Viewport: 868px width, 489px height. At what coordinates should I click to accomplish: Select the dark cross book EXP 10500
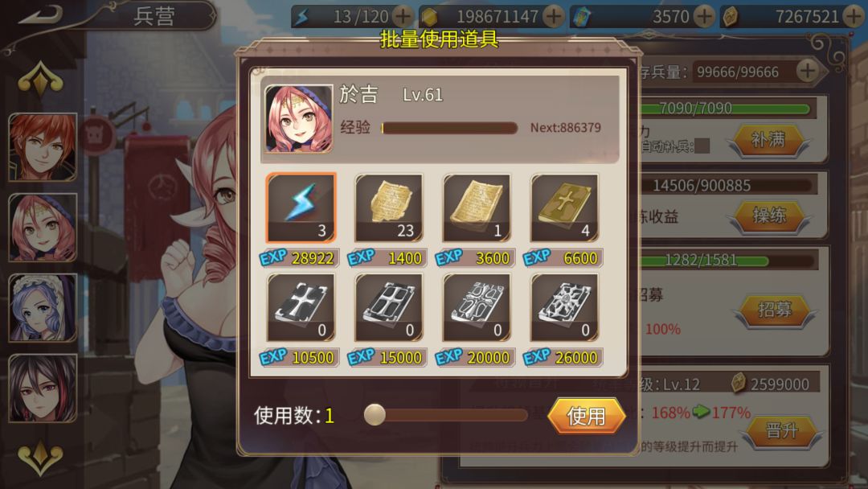301,307
